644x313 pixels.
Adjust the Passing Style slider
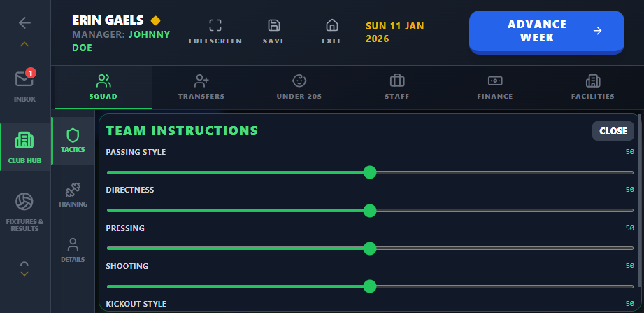370,172
